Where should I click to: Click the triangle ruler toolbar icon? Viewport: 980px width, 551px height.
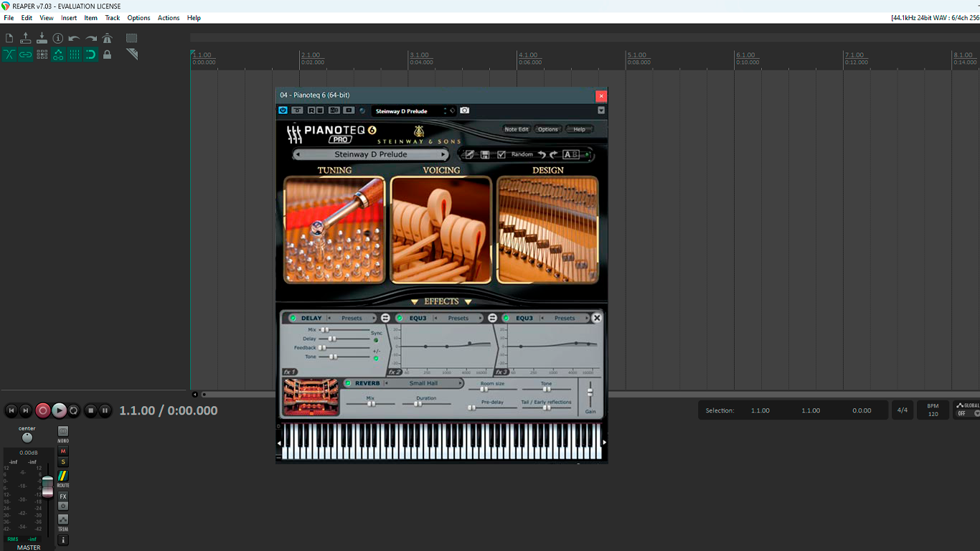pyautogui.click(x=132, y=55)
